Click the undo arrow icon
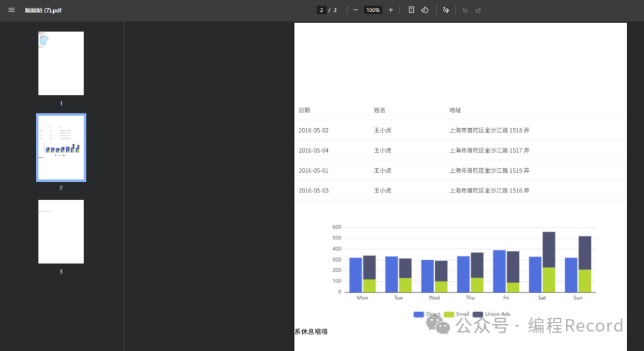644x351 pixels. point(465,10)
